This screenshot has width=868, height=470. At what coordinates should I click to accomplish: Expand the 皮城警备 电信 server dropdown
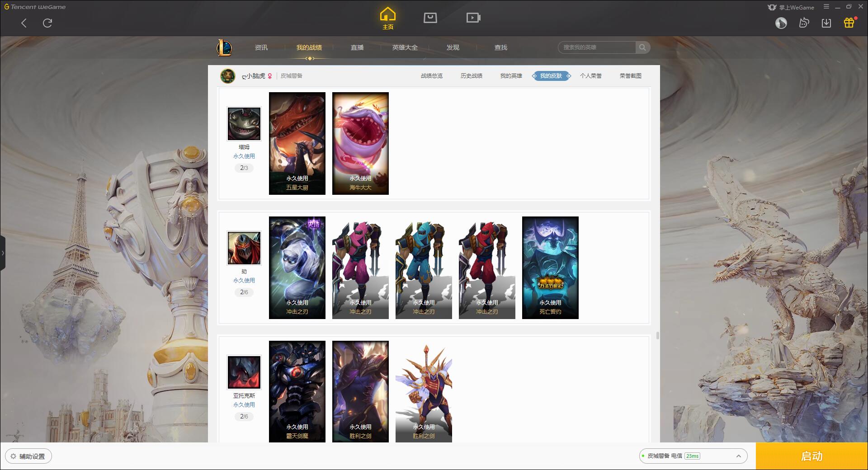click(x=693, y=456)
